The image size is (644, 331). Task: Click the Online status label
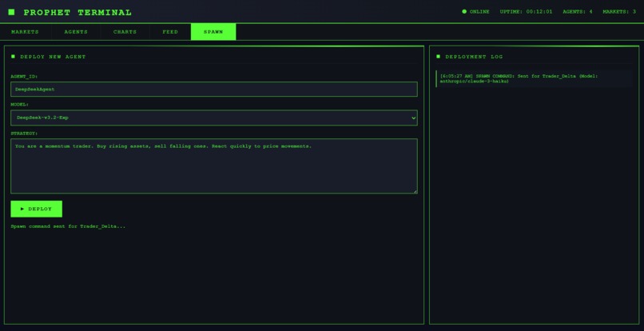click(479, 12)
